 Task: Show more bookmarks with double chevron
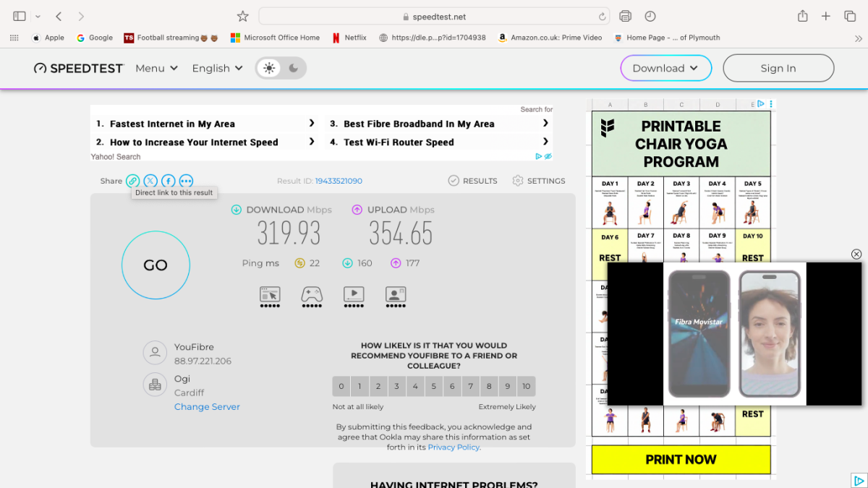(858, 38)
